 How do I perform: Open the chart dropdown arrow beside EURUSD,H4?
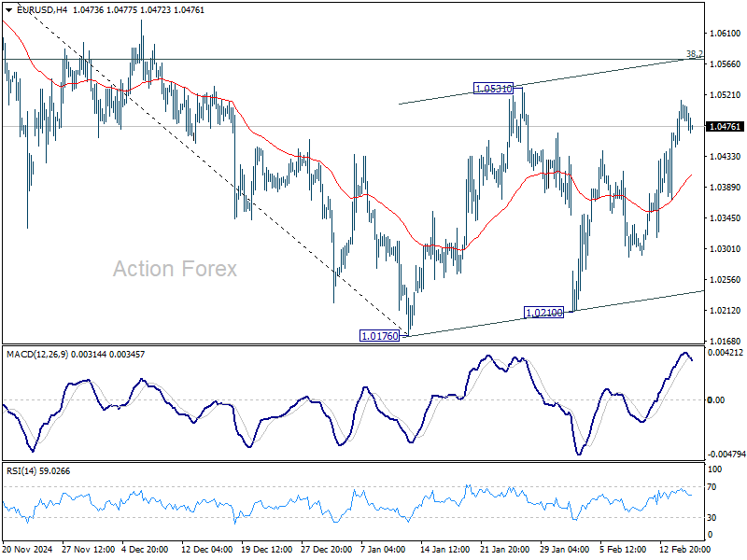click(9, 10)
